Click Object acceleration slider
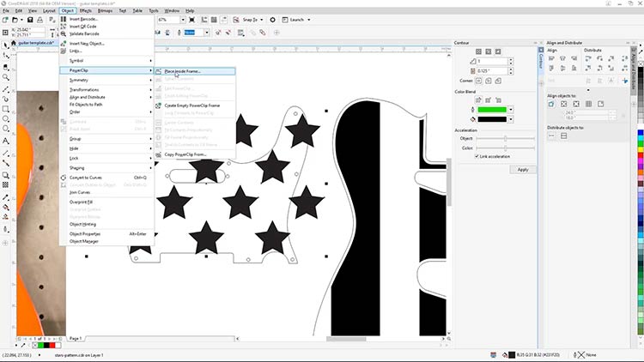644x362 pixels. (x=505, y=138)
